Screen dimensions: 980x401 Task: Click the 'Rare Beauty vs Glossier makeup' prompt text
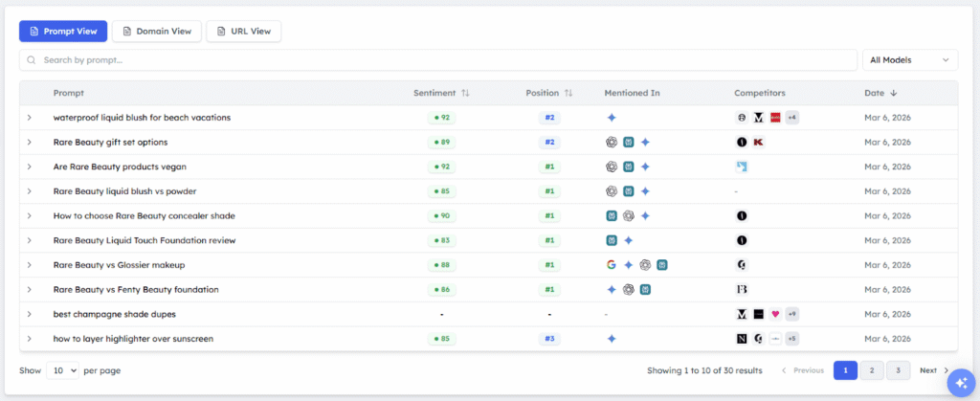click(119, 265)
